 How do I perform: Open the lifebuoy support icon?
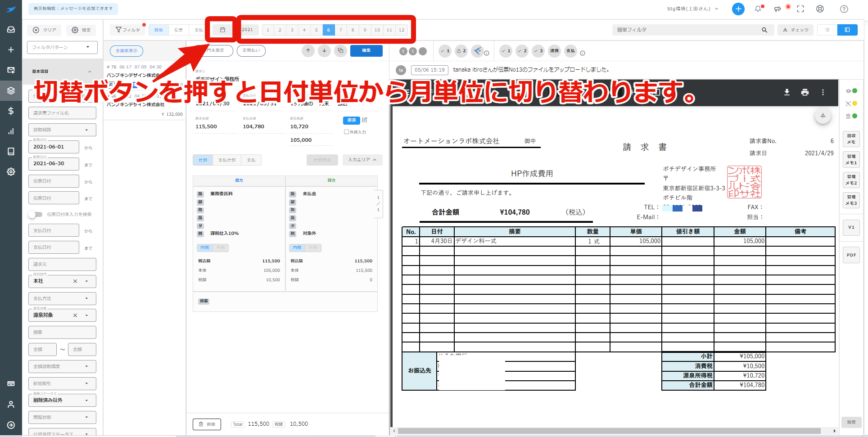point(820,9)
